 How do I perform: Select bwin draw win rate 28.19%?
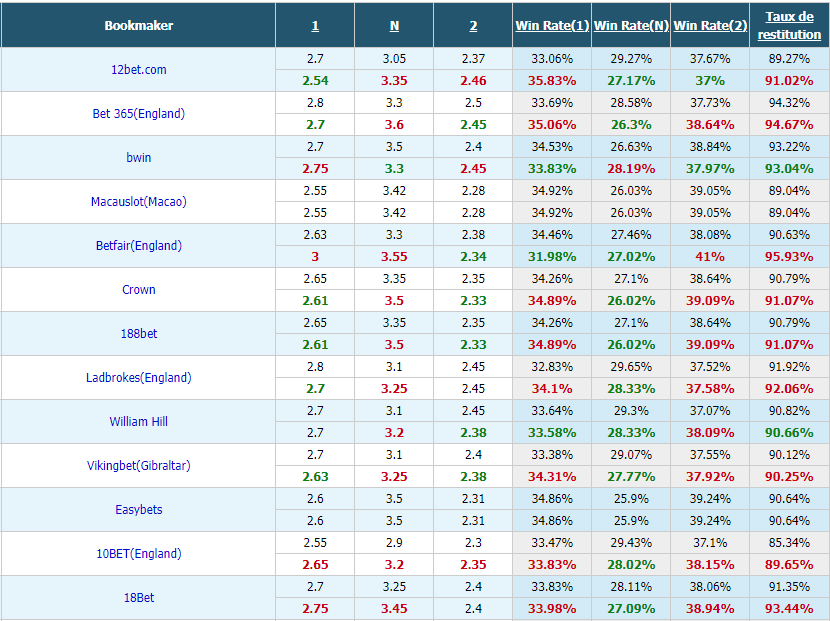pyautogui.click(x=631, y=168)
